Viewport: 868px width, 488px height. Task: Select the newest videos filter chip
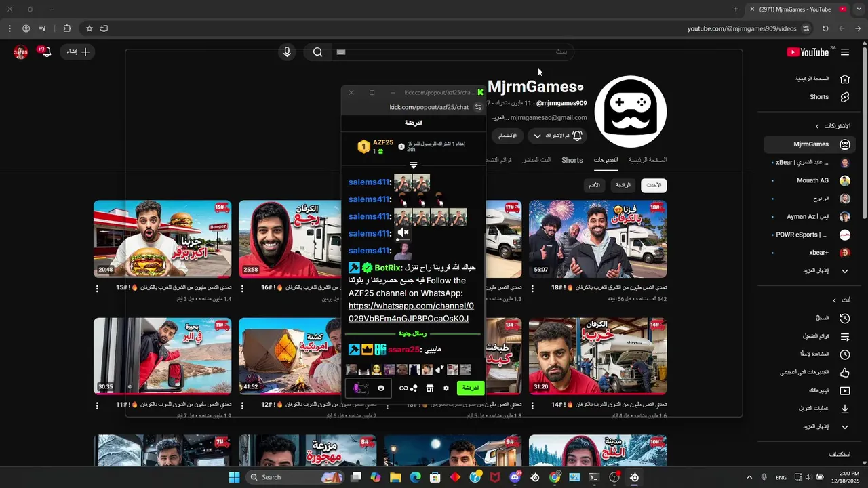[x=654, y=185]
